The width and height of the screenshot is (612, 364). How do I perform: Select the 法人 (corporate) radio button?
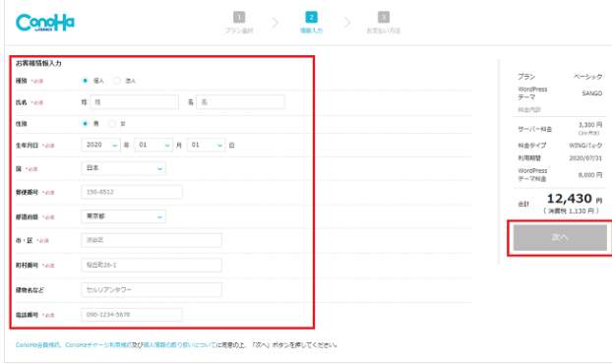point(117,81)
